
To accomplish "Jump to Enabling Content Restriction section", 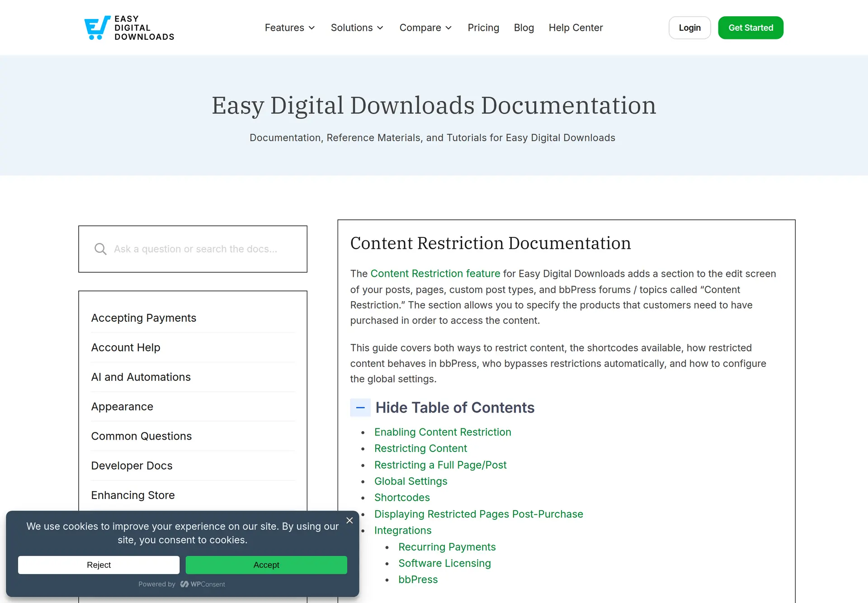I will (443, 432).
